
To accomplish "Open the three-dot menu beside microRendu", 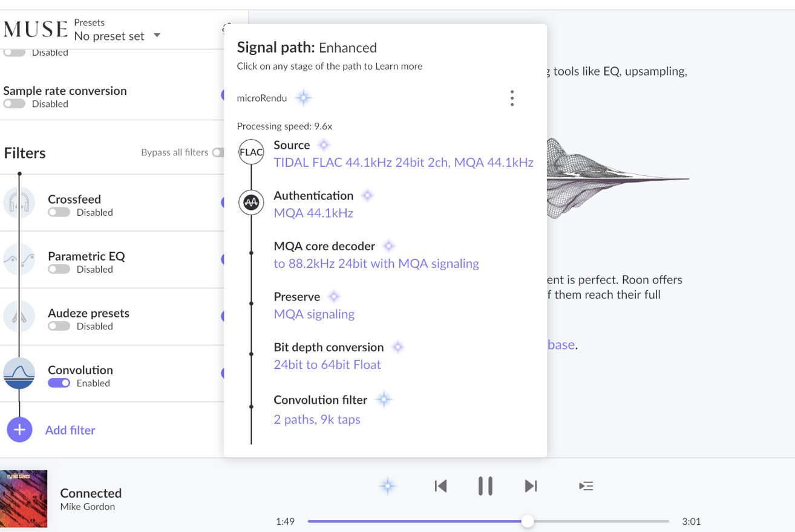I will 512,98.
